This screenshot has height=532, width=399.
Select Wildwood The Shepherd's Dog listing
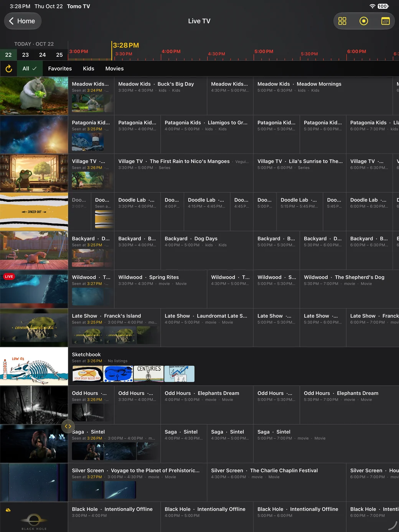pyautogui.click(x=350, y=289)
